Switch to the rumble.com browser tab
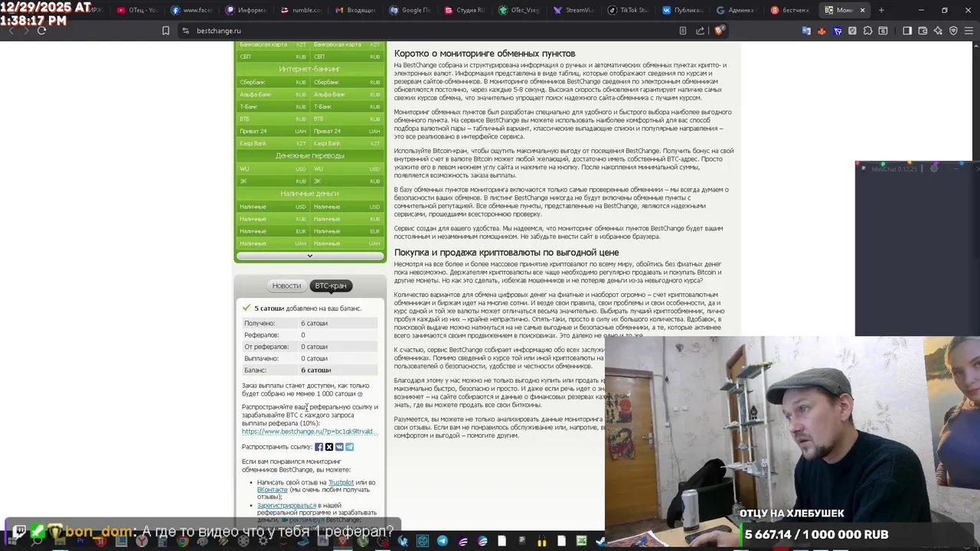980x551 pixels. coord(302,10)
